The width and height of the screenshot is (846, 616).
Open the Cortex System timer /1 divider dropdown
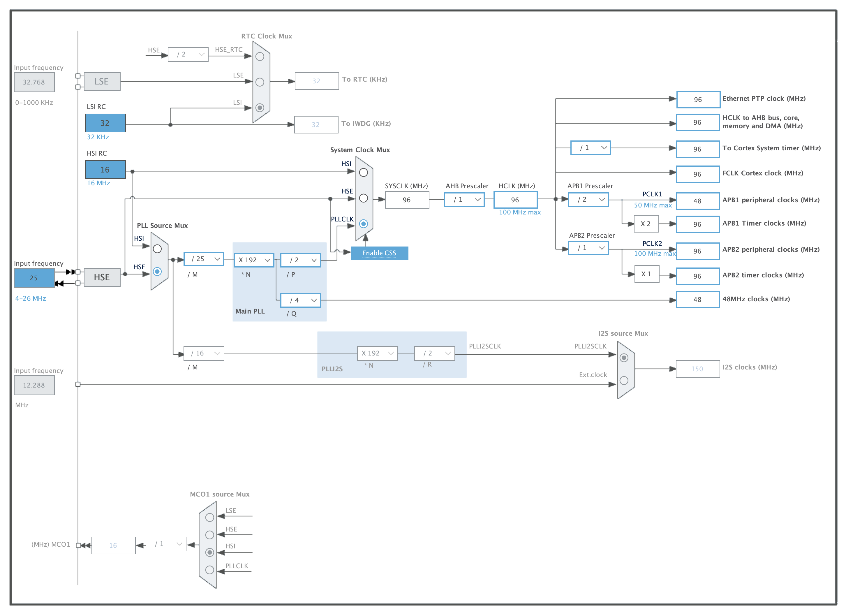click(x=591, y=148)
